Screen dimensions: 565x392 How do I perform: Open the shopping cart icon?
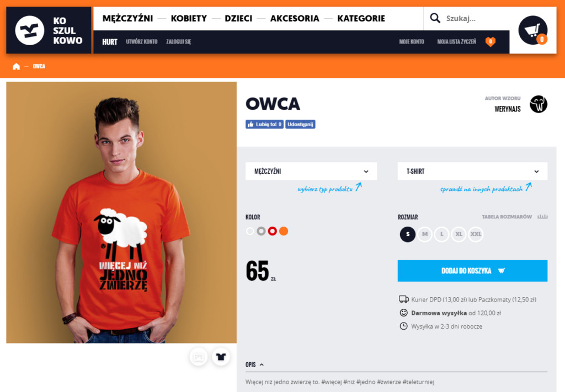pos(532,30)
